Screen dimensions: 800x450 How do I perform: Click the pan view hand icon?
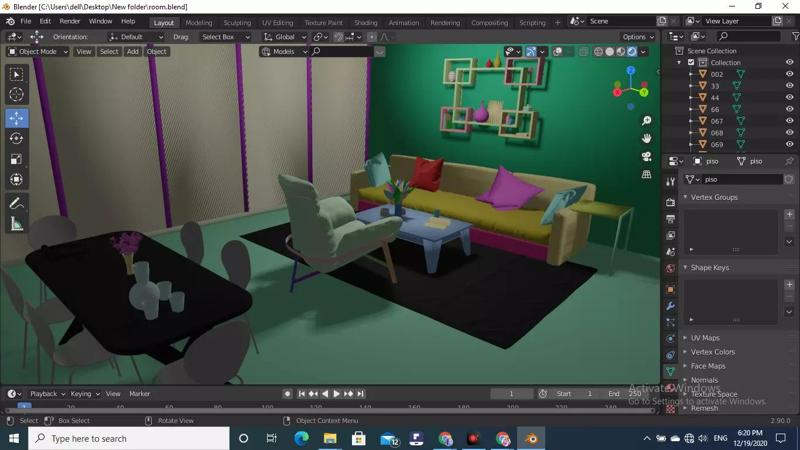pos(646,138)
